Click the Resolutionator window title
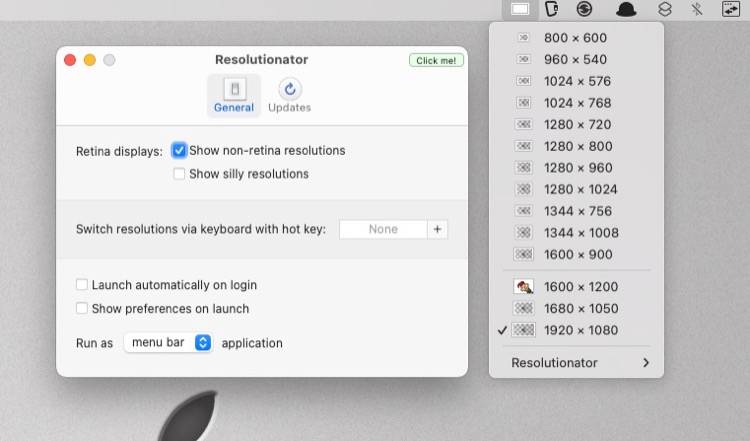Screen dimensions: 750x441 click(261, 59)
